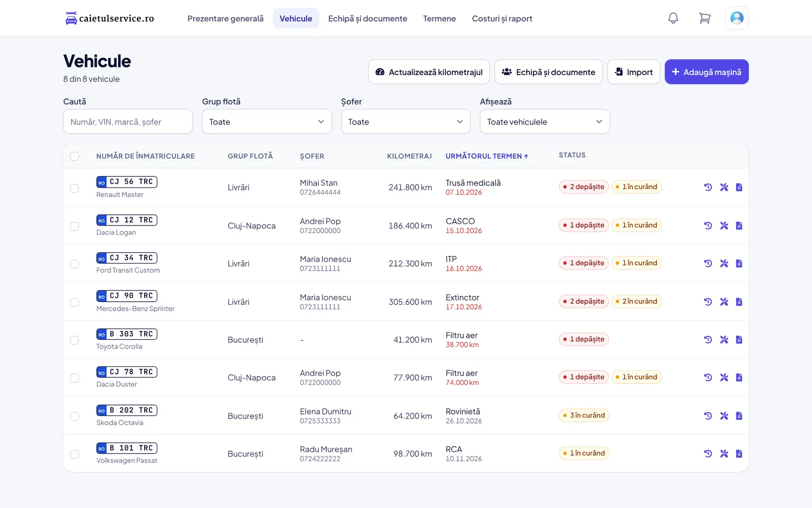The width and height of the screenshot is (812, 508).
Task: Open history icon for B 303 TRC
Action: (x=708, y=339)
